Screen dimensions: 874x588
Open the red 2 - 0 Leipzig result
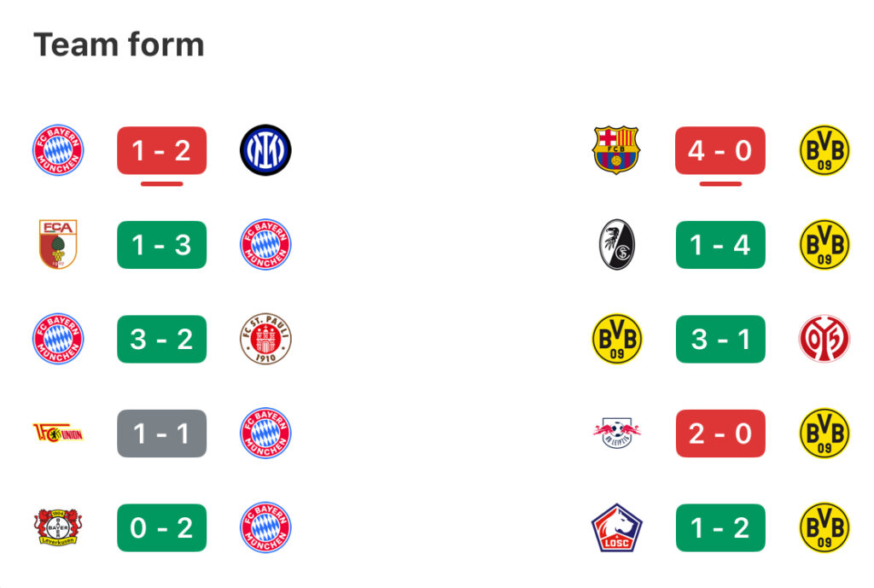(x=720, y=434)
